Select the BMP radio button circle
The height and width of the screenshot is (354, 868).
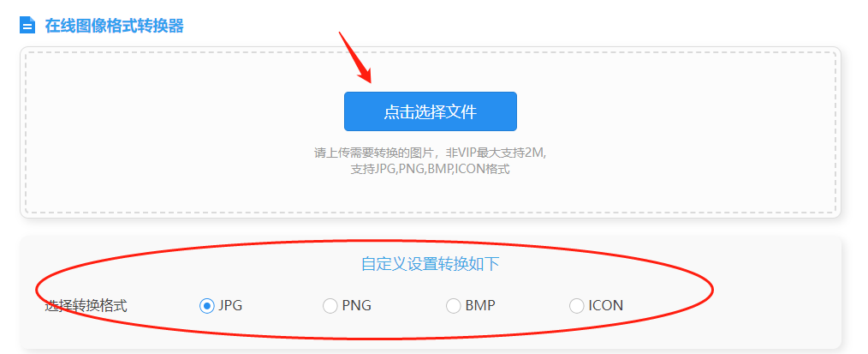pyautogui.click(x=454, y=305)
